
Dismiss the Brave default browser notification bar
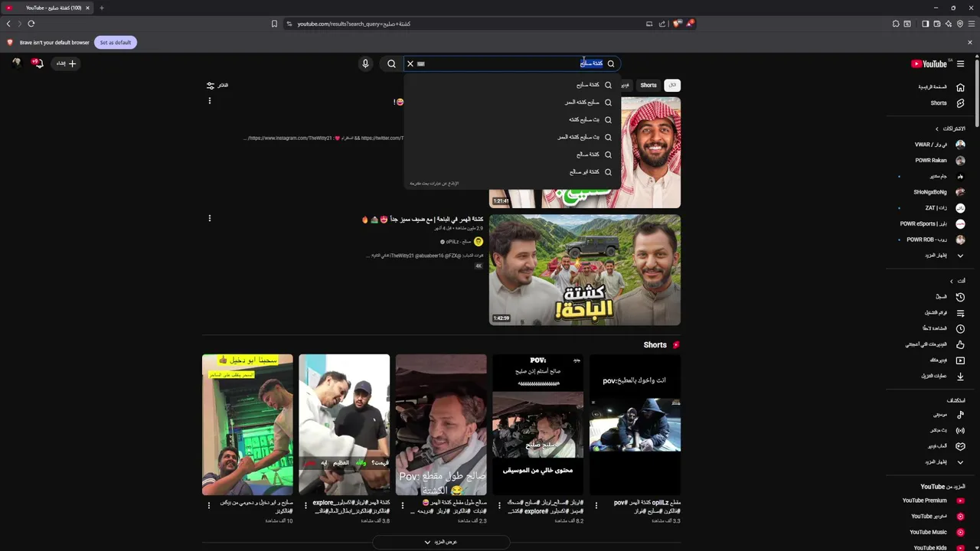click(x=969, y=42)
